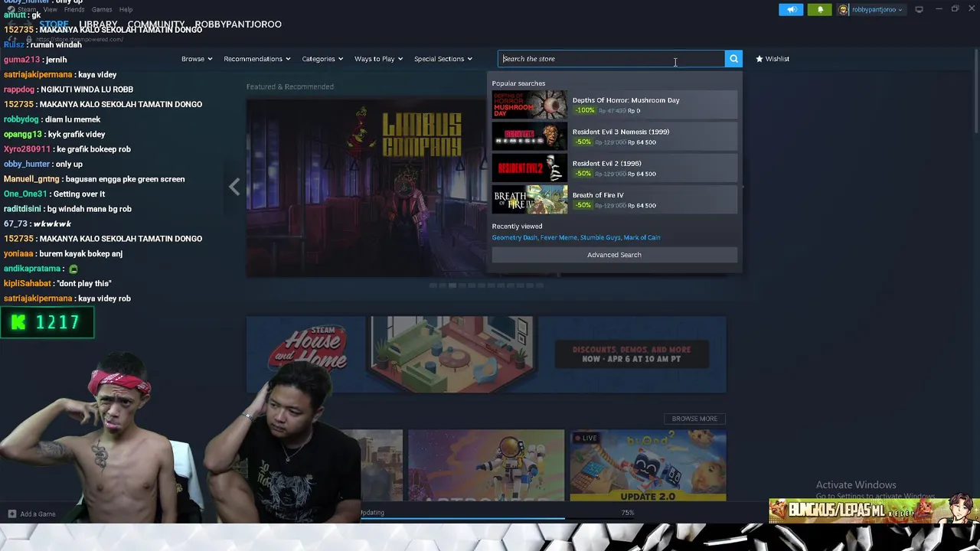The width and height of the screenshot is (980, 551).
Task: Open the Games menu
Action: (x=102, y=9)
